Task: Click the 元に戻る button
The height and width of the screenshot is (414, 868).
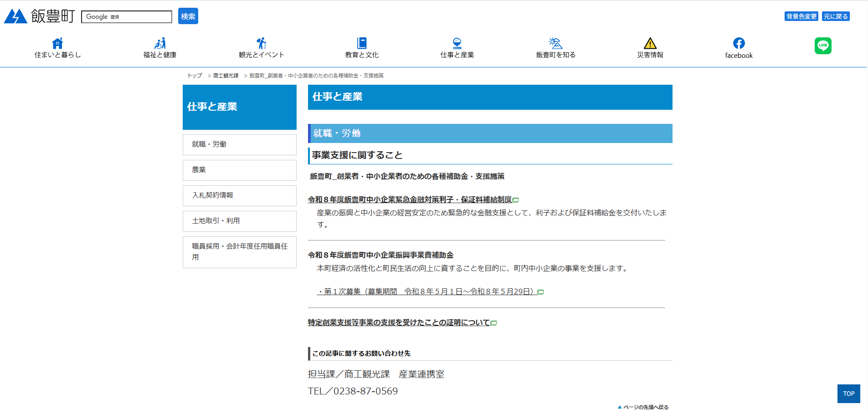Action: click(x=836, y=16)
